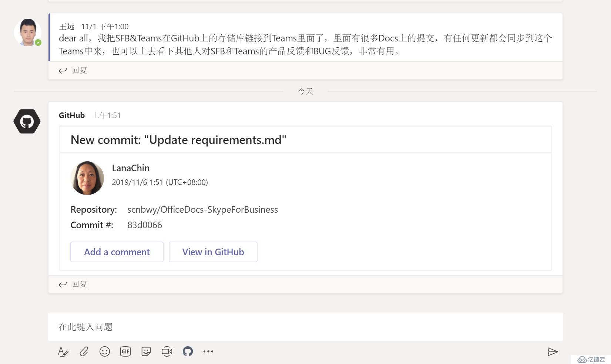Click the 11/1 下午1:00 message timestamp
Viewport: 611px width, 364px height.
105,27
